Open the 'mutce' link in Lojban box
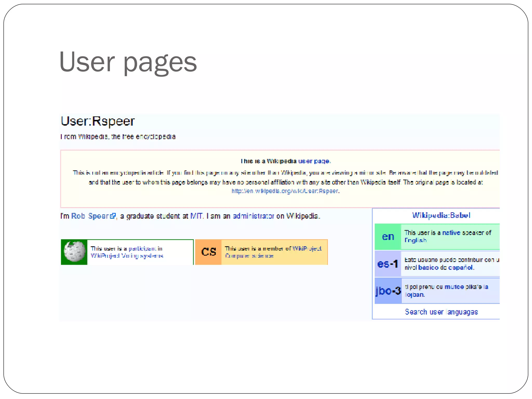Image resolution: width=532 pixels, height=399 pixels. 454,287
